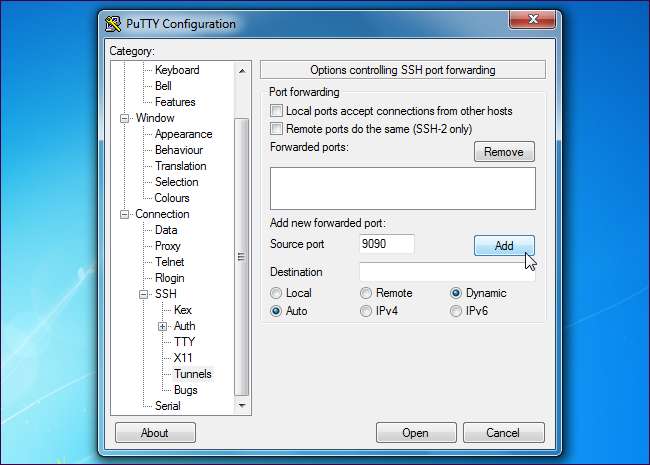This screenshot has height=465, width=650.
Task: Collapse the Connection category node
Action: pyautogui.click(x=125, y=214)
